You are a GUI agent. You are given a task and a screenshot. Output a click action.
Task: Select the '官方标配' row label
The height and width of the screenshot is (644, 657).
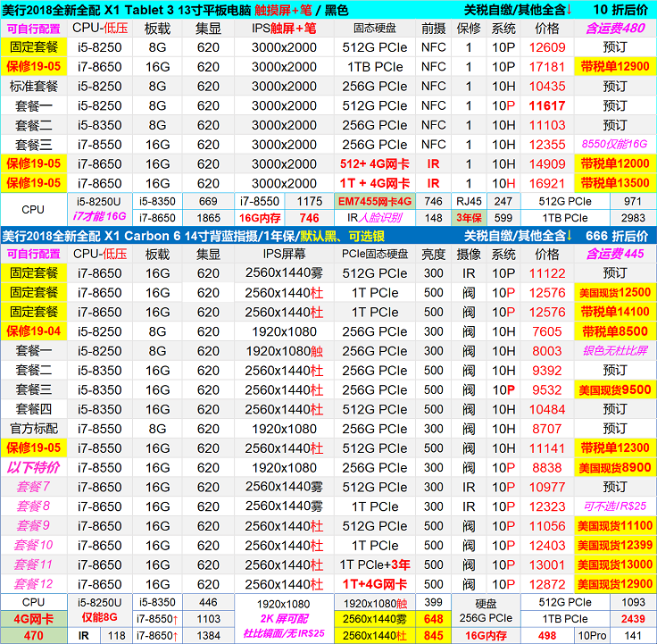click(34, 429)
